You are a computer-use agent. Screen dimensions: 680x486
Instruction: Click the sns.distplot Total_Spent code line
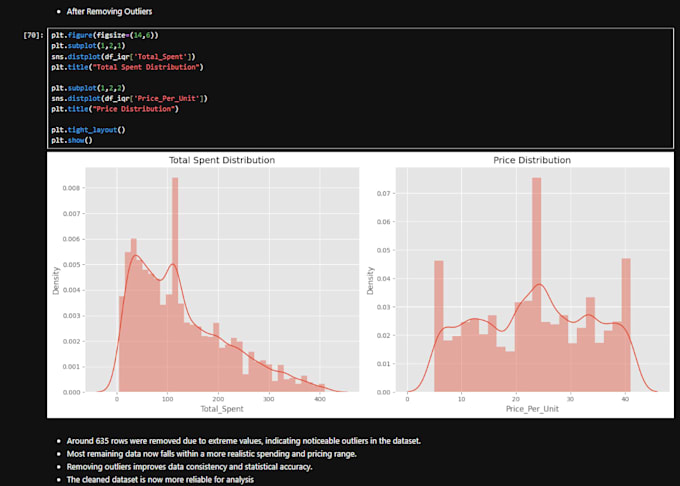(123, 56)
